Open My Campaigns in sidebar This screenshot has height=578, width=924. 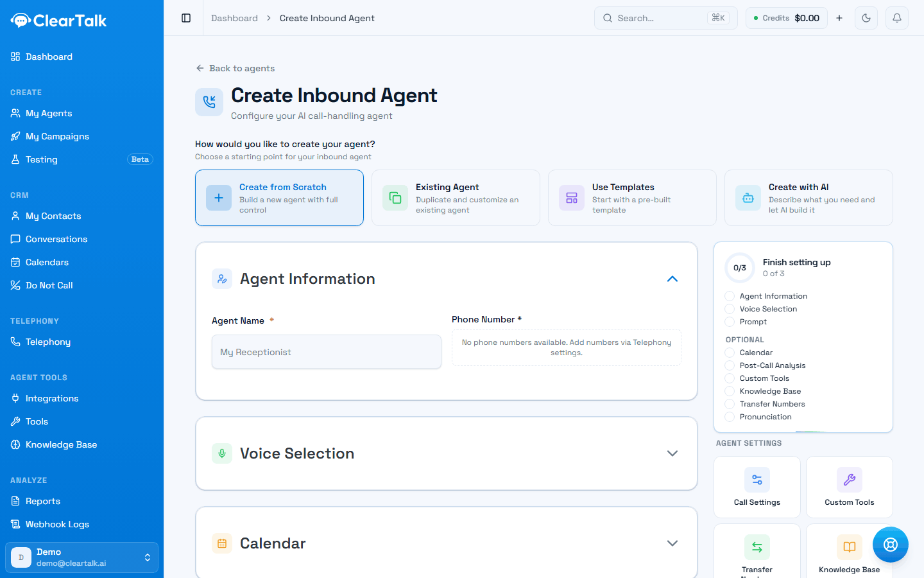pyautogui.click(x=81, y=136)
